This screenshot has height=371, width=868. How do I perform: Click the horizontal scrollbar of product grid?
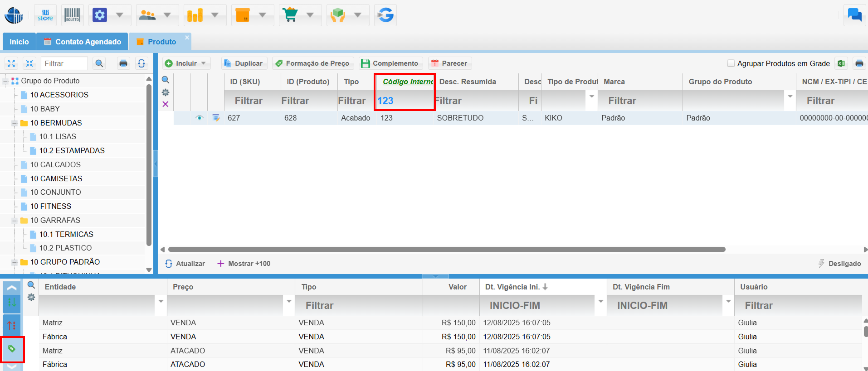[446, 250]
